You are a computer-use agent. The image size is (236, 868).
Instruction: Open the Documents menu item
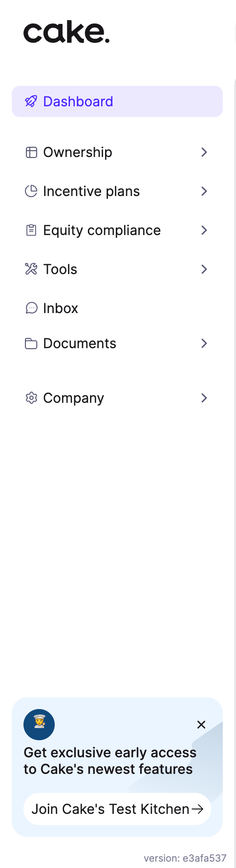(x=117, y=343)
